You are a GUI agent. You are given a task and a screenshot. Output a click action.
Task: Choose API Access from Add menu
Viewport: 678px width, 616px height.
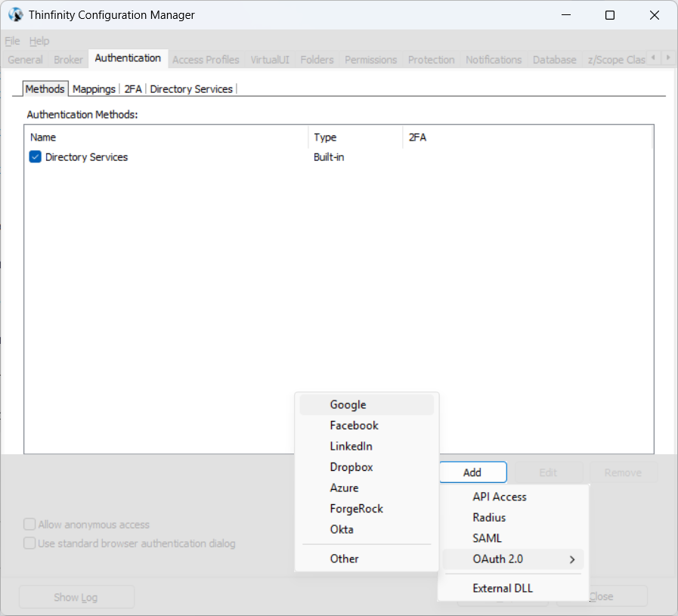513,497
